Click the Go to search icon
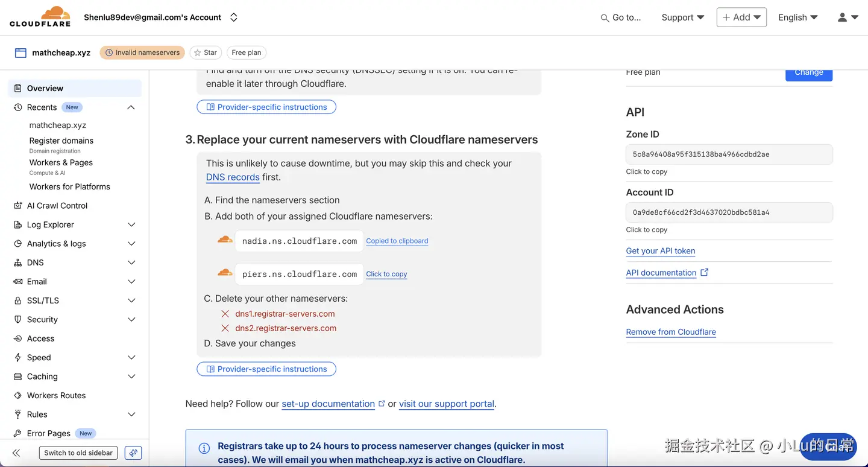Image resolution: width=868 pixels, height=467 pixels. coord(605,18)
